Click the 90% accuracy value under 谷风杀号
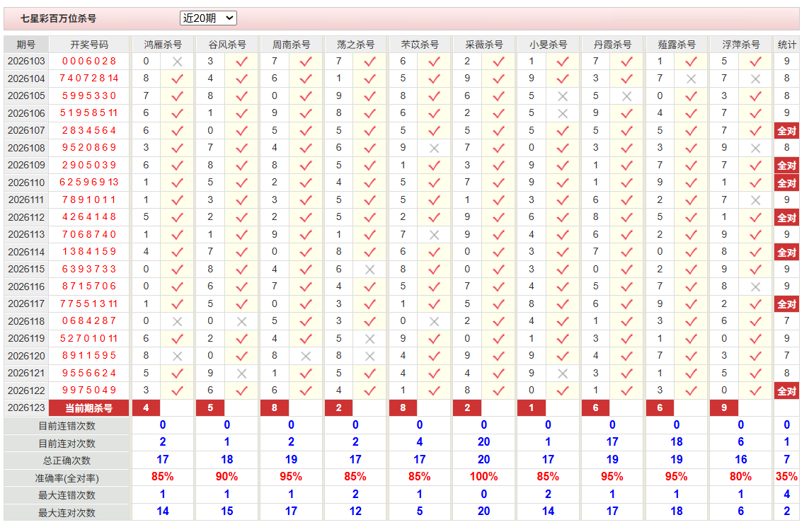The height and width of the screenshot is (532, 809). click(226, 477)
